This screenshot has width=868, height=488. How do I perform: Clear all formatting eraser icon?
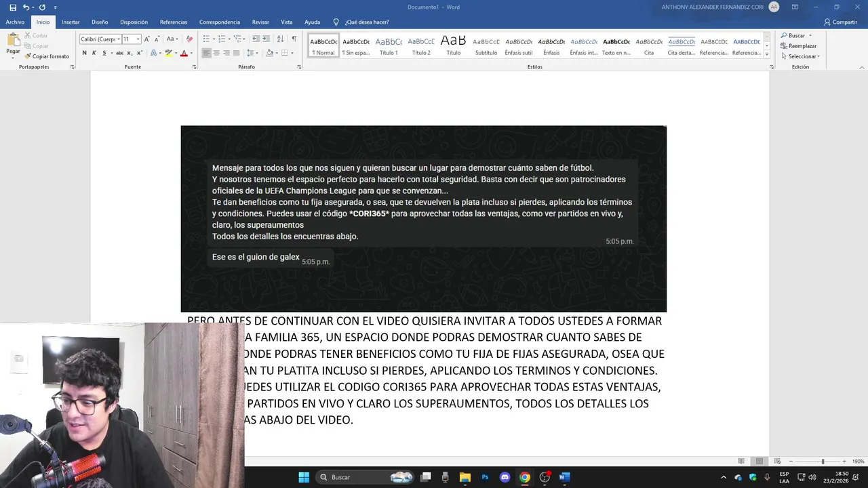[189, 39]
